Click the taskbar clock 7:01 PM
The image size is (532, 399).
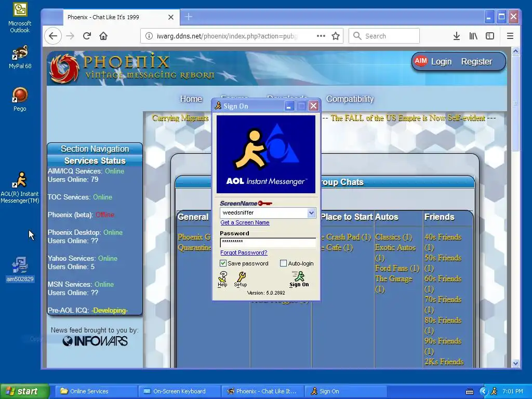pos(513,391)
